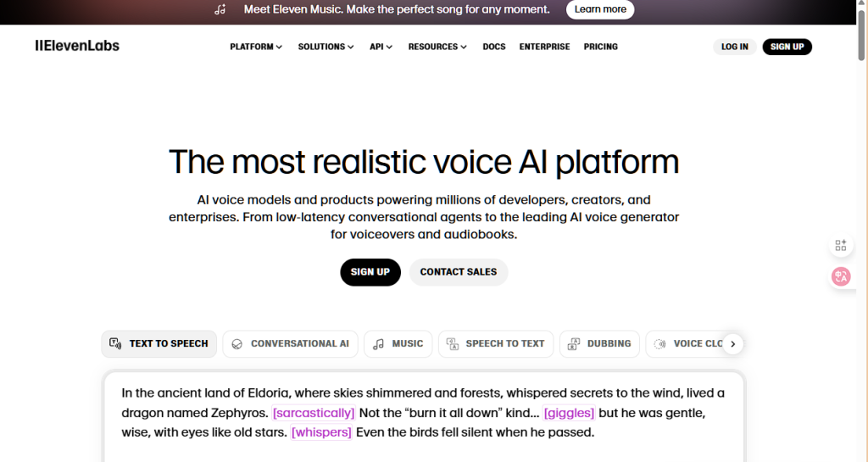868x462 pixels.
Task: Switch to the Speech to Text tab
Action: [x=496, y=343]
